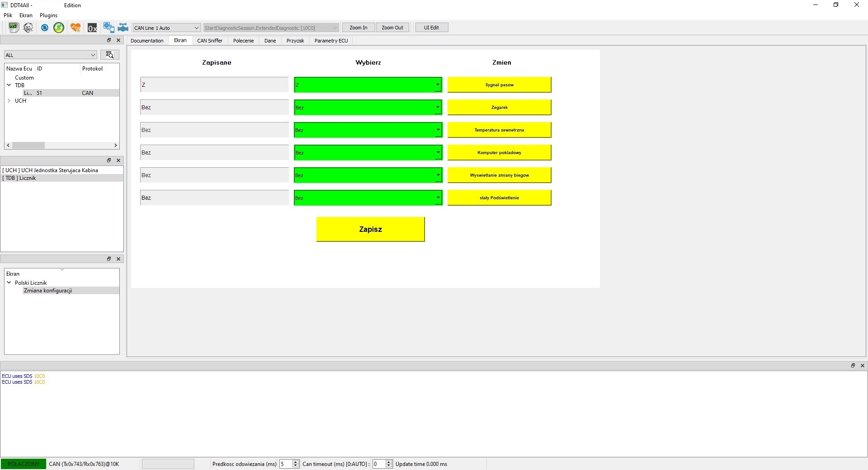Switch to the Przycisk tab

(x=295, y=41)
